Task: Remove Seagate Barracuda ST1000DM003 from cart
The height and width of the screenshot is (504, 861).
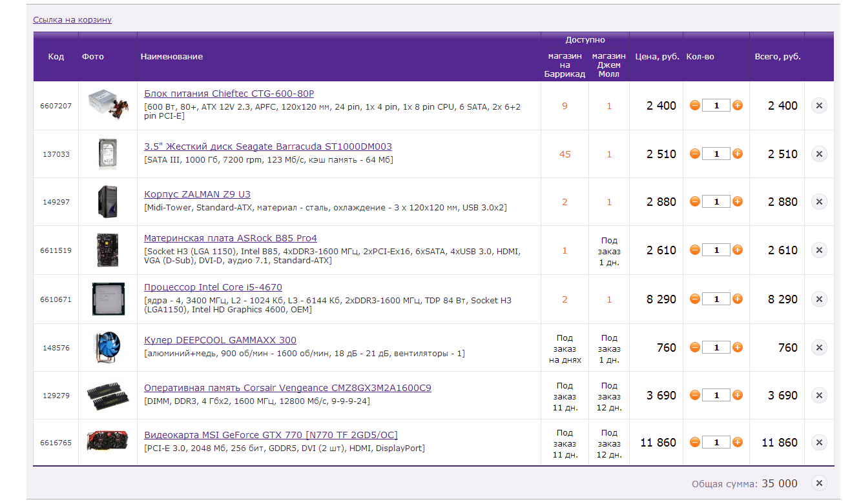Action: pos(819,154)
